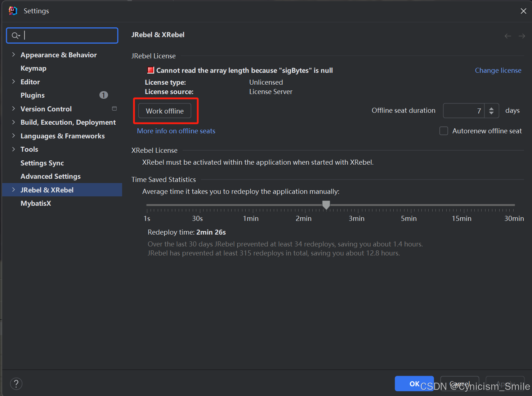Select Languages & Frameworks tree item

tap(63, 136)
